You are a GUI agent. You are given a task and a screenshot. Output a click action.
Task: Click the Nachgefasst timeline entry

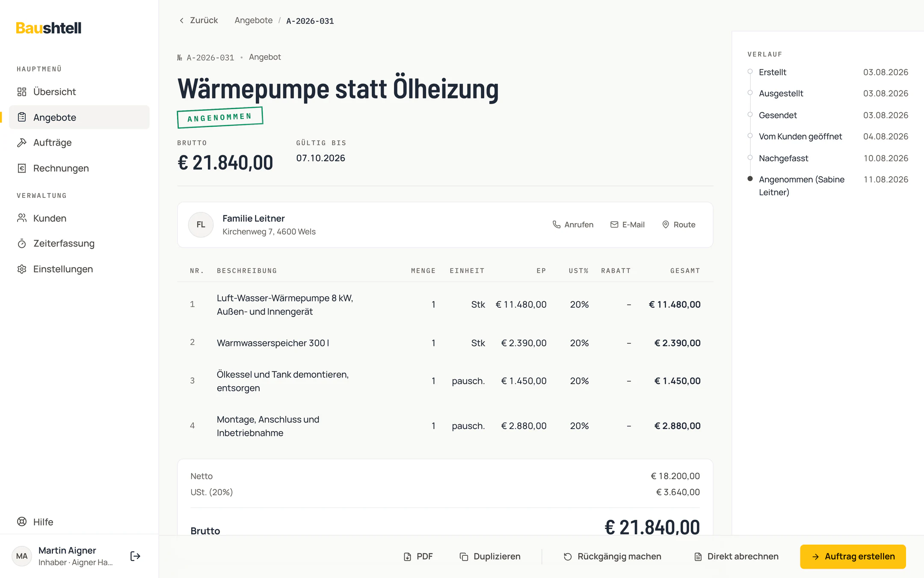783,158
